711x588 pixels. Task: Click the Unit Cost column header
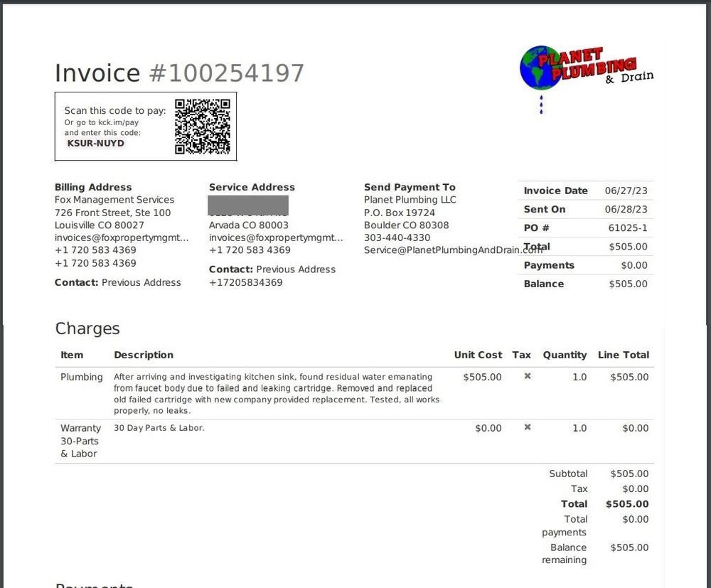click(x=478, y=355)
